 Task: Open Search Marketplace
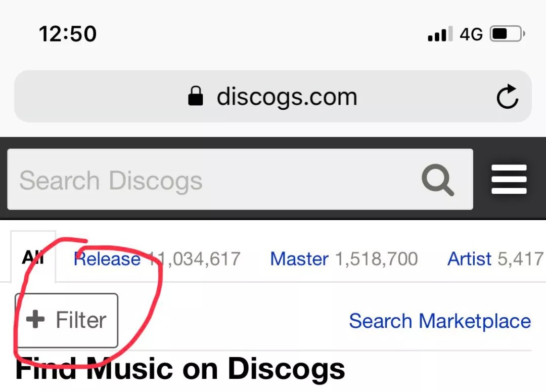(x=439, y=320)
